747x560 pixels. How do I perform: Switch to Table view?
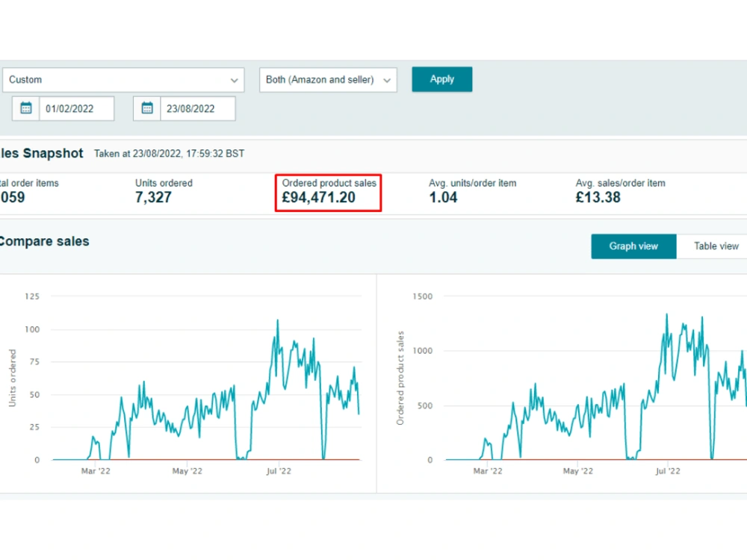(716, 246)
